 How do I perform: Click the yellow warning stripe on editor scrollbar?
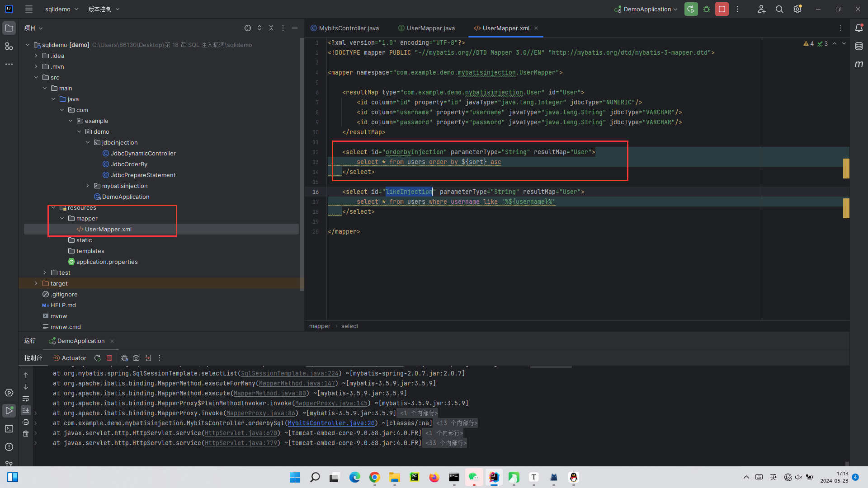coord(846,168)
